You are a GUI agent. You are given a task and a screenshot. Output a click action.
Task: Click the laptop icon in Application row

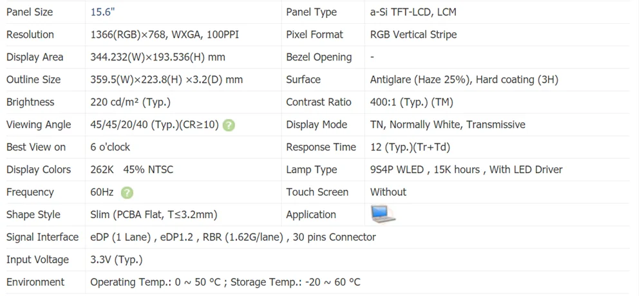pos(383,214)
